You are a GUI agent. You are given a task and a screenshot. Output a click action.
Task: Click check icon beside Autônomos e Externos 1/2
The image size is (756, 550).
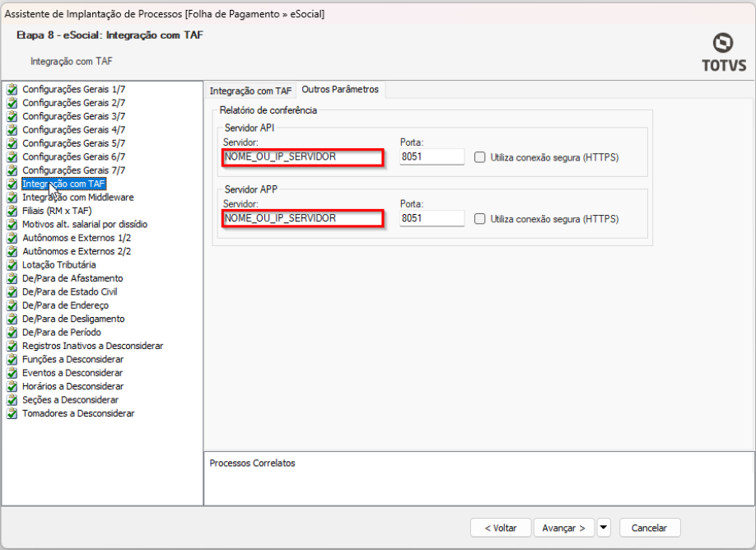(x=12, y=238)
